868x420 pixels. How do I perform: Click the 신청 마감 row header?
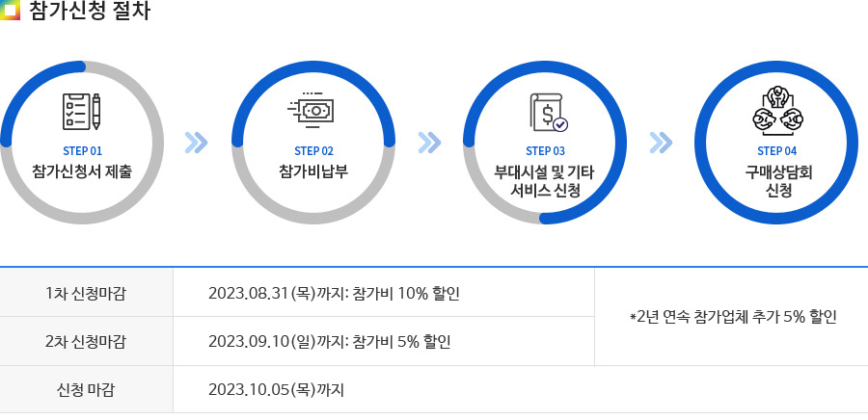87,390
